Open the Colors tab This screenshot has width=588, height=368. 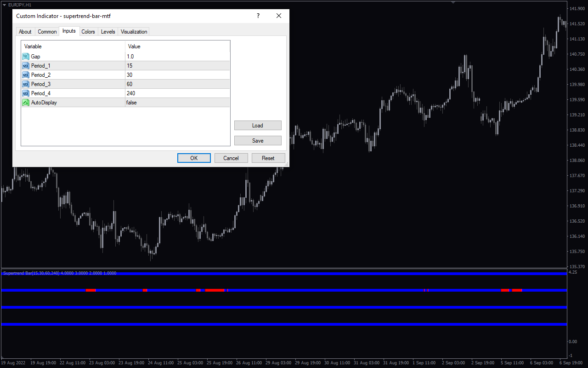tap(88, 32)
